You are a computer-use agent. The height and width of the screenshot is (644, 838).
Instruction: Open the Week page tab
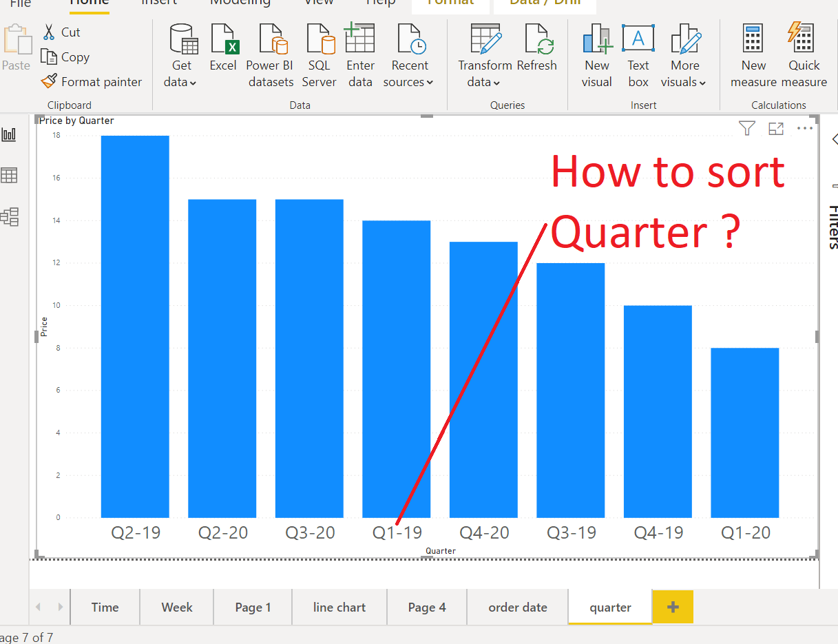pos(177,607)
